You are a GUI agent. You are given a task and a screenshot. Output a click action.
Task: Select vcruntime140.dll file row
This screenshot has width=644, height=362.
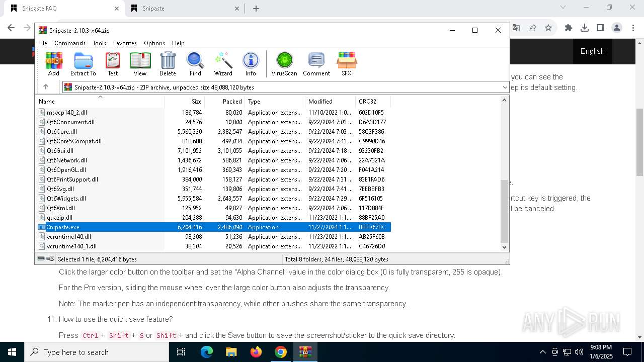click(x=214, y=237)
